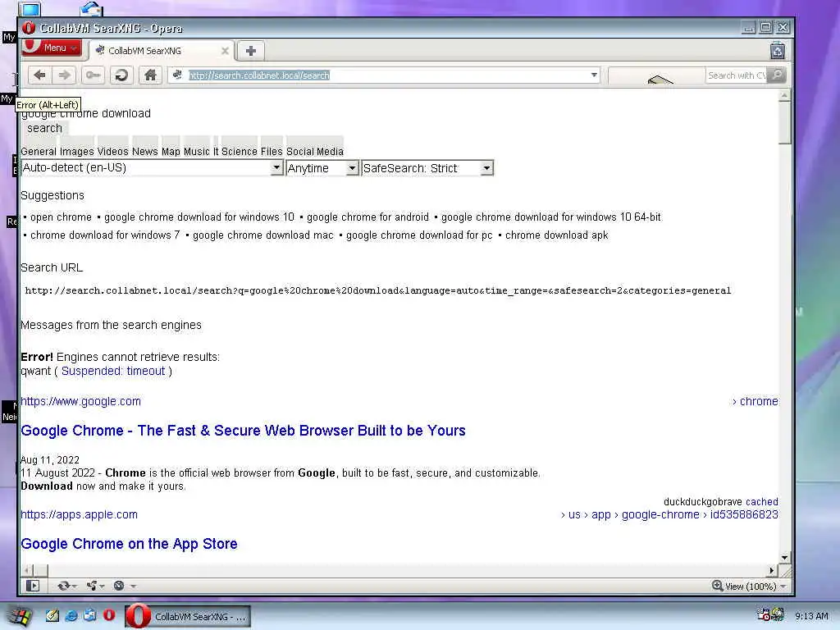Open the Anytime time range dropdown
Image resolution: width=840 pixels, height=630 pixels.
tap(322, 168)
